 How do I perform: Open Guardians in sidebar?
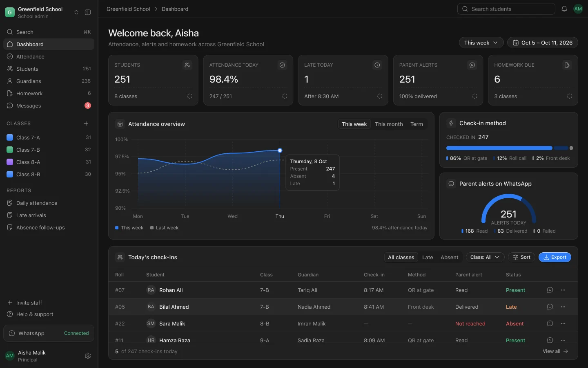(x=49, y=81)
